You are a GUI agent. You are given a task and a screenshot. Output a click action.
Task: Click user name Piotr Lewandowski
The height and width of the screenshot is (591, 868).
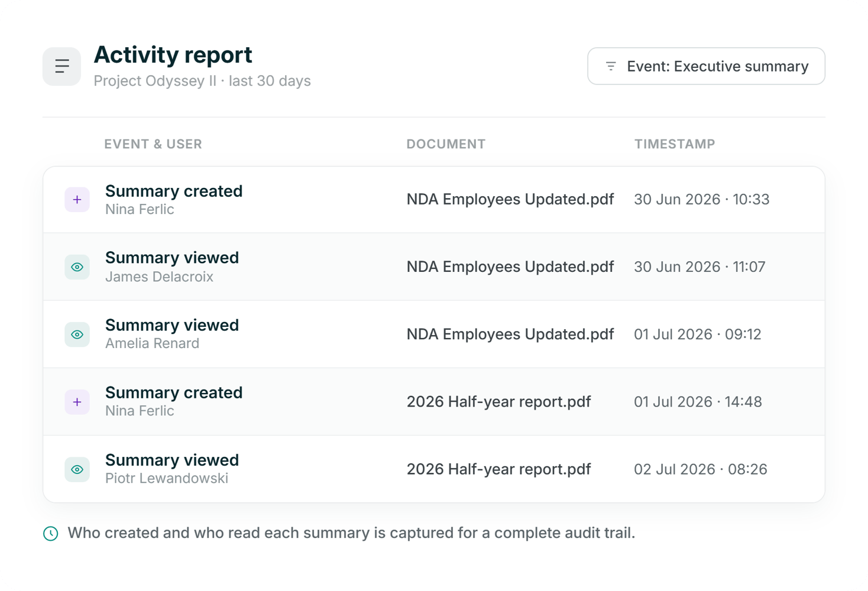(167, 478)
